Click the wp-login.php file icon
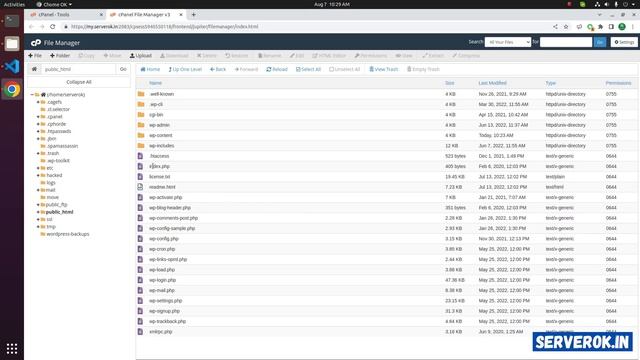The image size is (640, 360). (140, 280)
